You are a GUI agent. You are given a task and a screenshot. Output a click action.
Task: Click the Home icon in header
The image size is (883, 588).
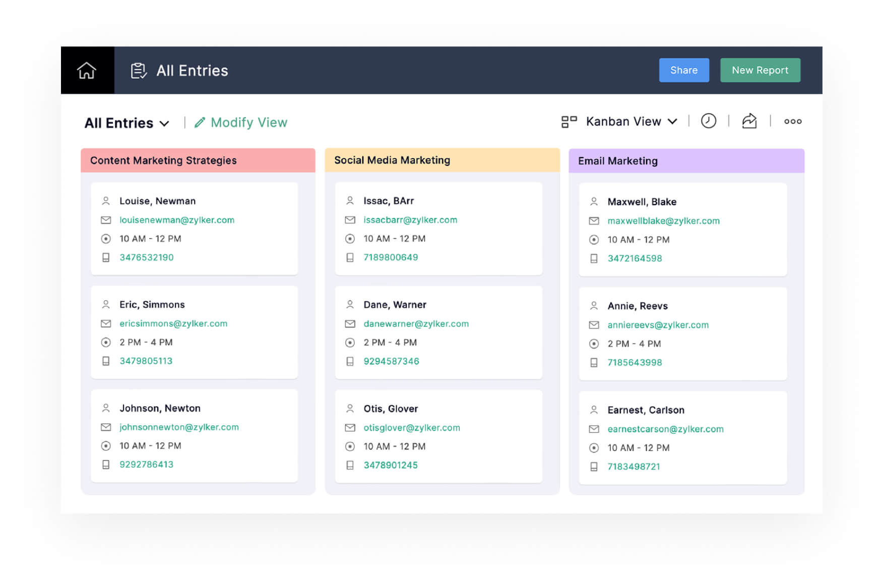tap(87, 71)
